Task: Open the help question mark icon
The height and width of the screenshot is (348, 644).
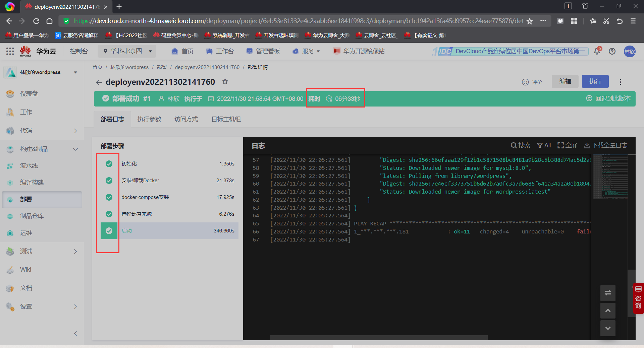Action: [612, 51]
